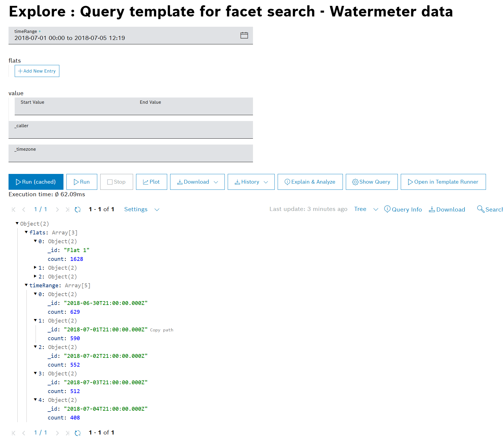Open the History dropdown menu
Viewport: 503px width, 448px height.
pos(251,182)
